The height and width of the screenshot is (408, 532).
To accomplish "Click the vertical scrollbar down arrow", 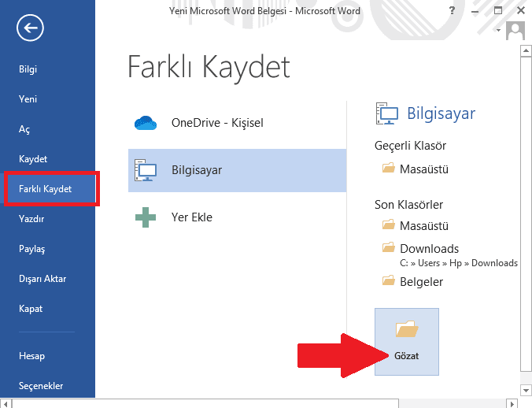I will coord(526,391).
